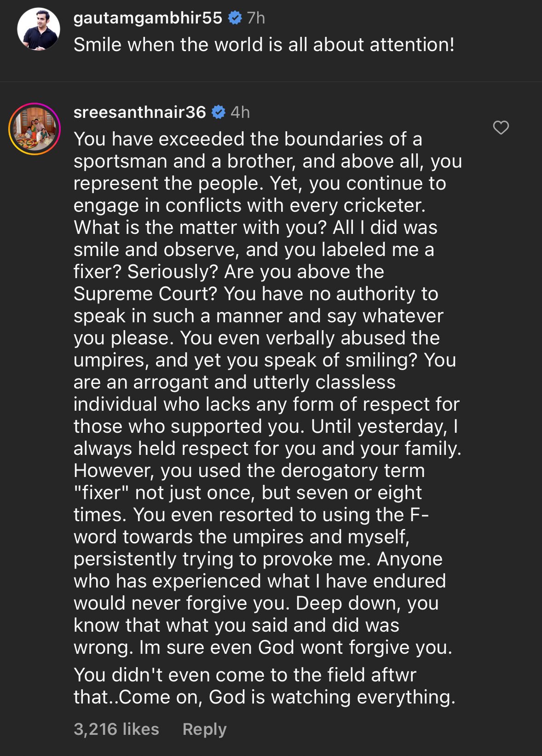The image size is (542, 756).
Task: Open the sreesanthnair36 username link
Action: point(139,112)
